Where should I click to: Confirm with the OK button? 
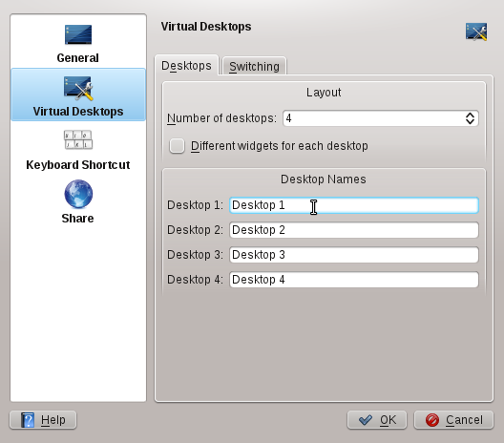coord(377,420)
